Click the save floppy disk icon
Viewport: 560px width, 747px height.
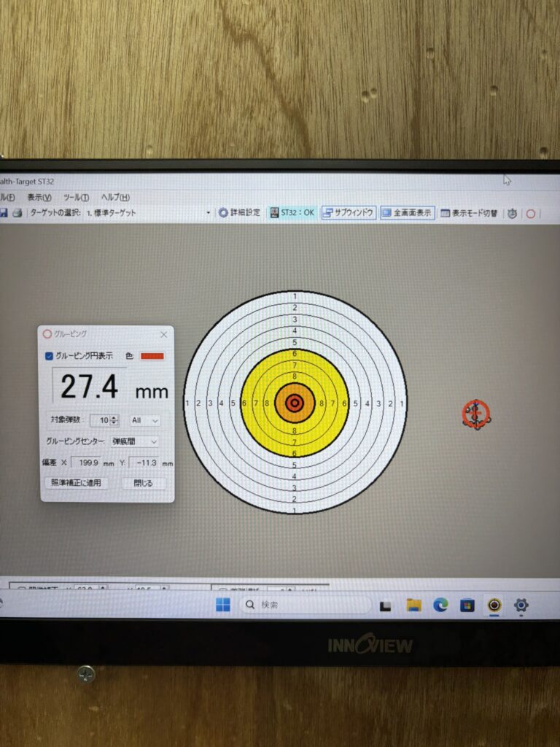pyautogui.click(x=3, y=213)
